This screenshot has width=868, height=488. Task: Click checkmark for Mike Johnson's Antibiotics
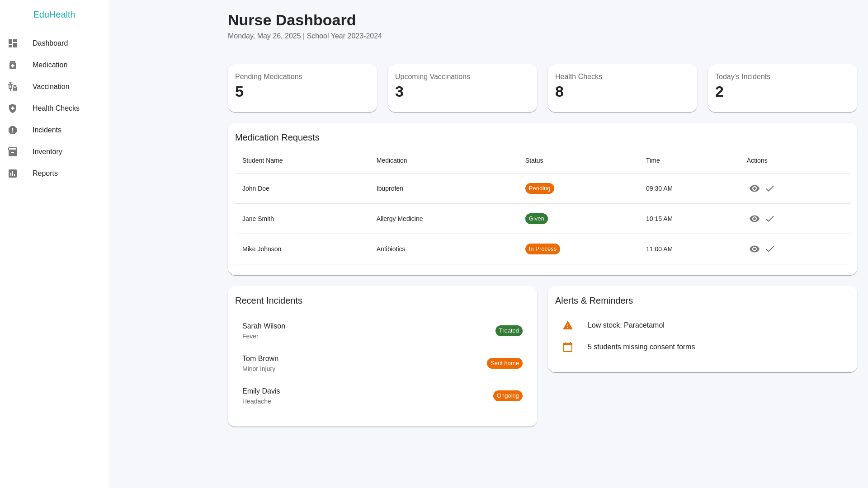click(x=770, y=249)
